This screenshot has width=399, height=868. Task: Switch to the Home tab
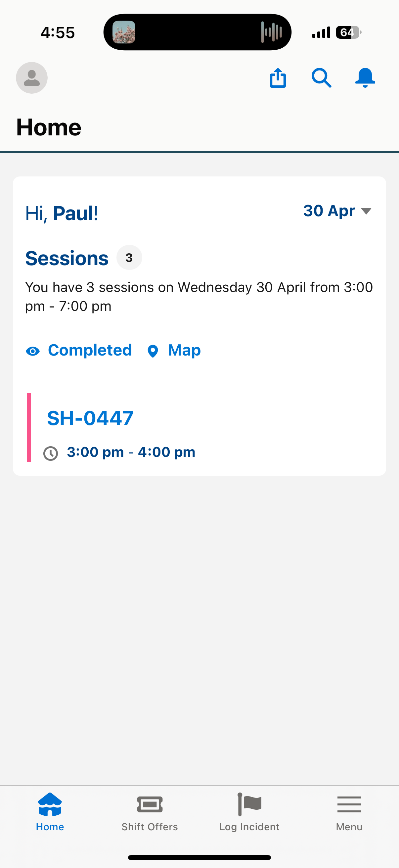[50, 811]
